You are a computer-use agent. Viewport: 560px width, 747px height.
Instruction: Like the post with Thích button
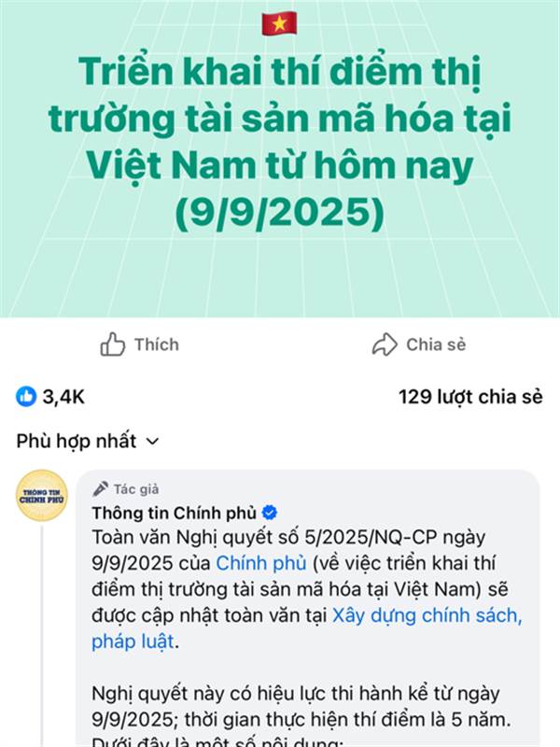139,345
